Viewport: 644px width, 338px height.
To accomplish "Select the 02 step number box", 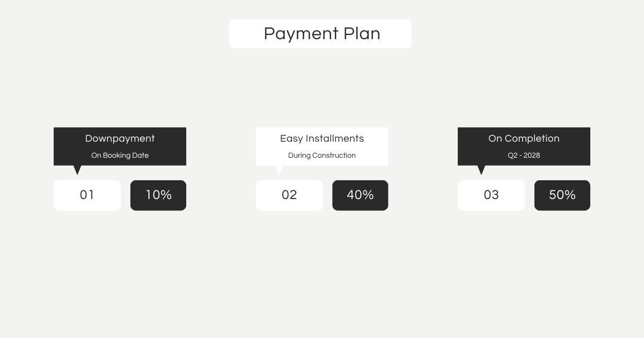I will pyautogui.click(x=289, y=195).
